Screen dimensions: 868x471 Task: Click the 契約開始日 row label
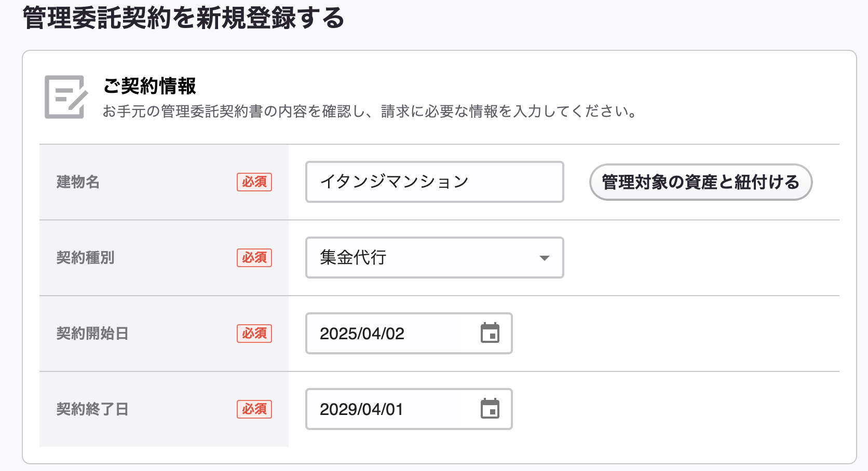92,334
